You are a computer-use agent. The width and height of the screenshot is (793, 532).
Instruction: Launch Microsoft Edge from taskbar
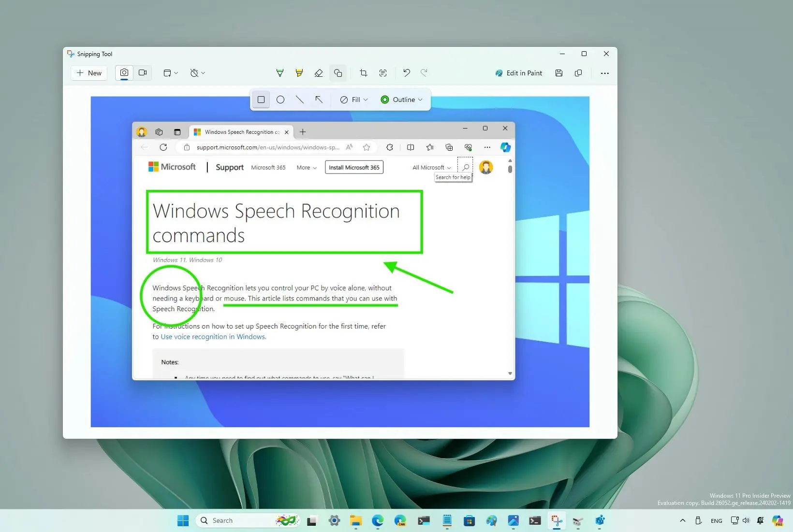tap(378, 520)
